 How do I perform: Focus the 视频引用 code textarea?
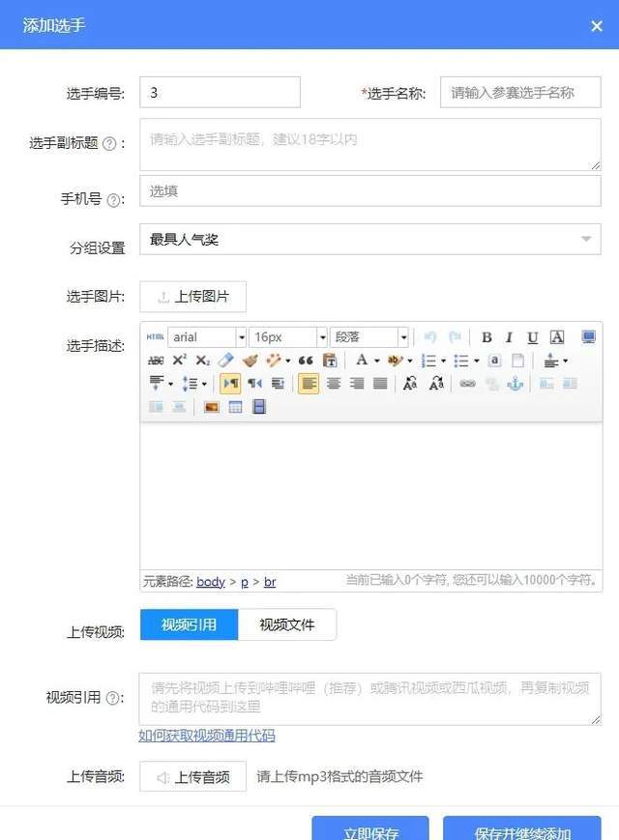coord(369,699)
